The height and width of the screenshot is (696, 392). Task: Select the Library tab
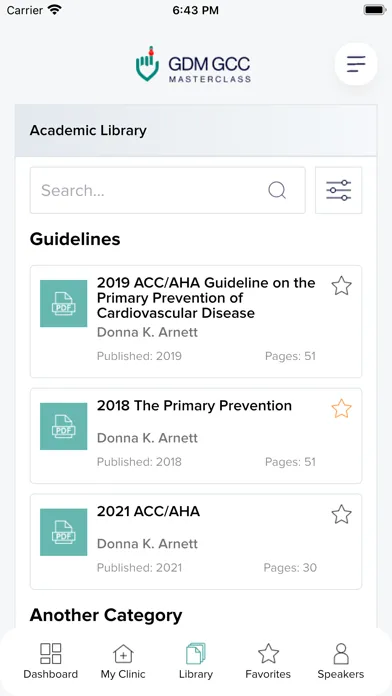[x=196, y=661]
